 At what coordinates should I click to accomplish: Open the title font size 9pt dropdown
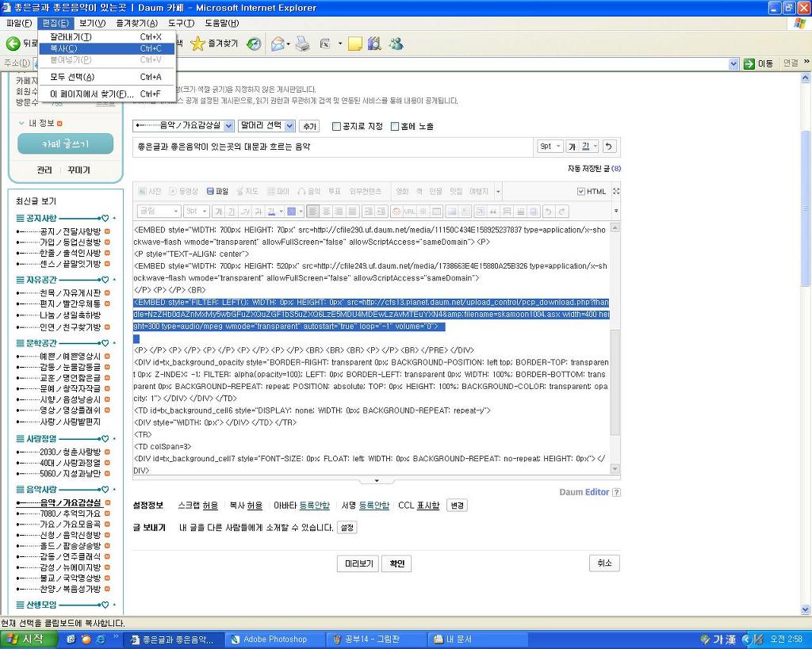(550, 147)
